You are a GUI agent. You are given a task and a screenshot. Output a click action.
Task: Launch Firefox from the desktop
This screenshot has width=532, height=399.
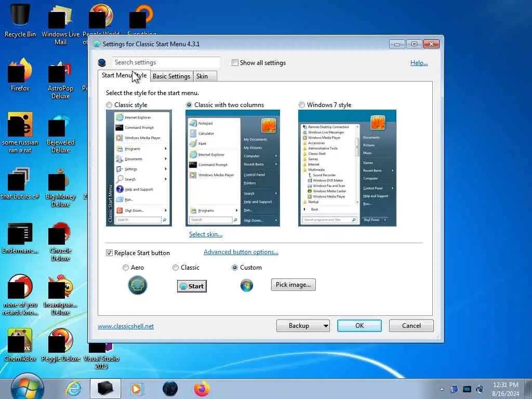(20, 75)
